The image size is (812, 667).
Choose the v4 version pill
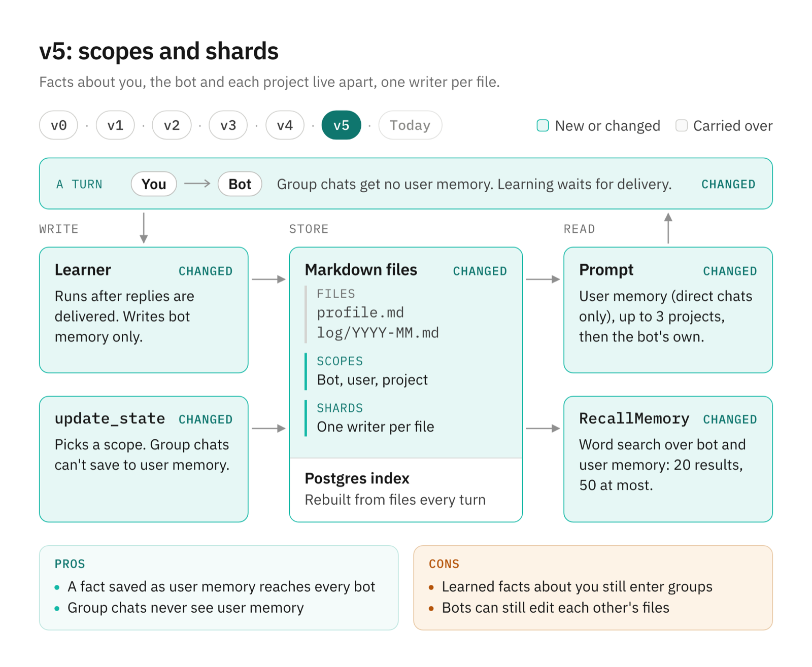285,125
